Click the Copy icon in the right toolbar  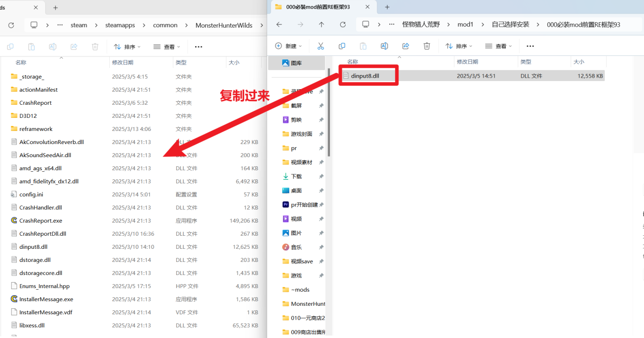tap(342, 46)
